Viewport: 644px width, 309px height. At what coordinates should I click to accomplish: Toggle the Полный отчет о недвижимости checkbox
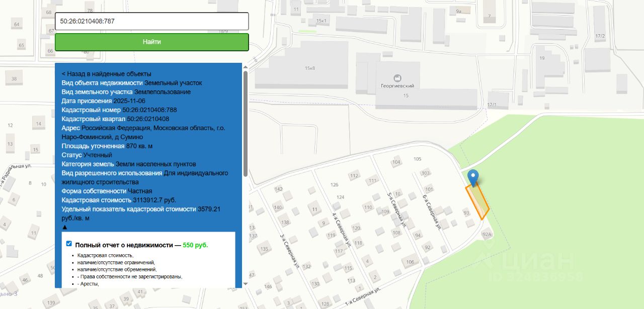tap(69, 244)
